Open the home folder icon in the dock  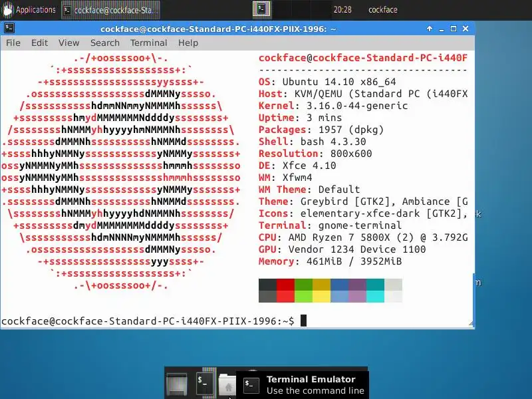pos(227,385)
